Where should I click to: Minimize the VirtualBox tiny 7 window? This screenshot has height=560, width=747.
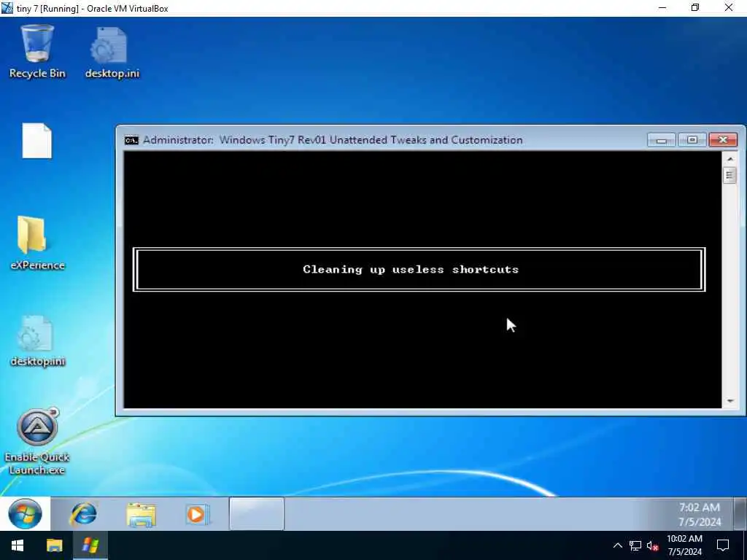coord(662,8)
